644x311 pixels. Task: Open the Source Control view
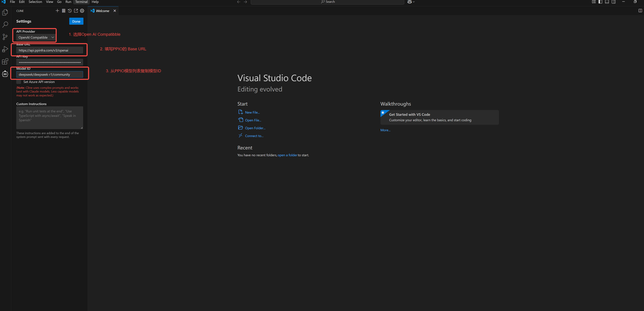click(5, 37)
